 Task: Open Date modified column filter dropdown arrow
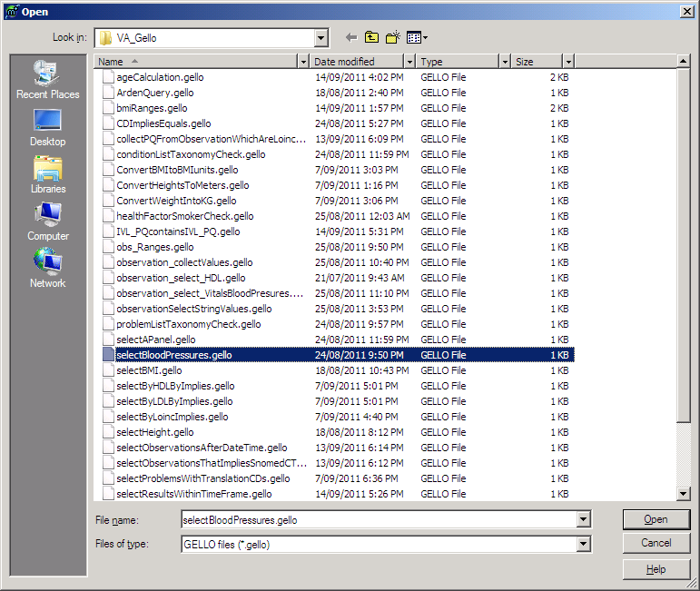point(409,62)
